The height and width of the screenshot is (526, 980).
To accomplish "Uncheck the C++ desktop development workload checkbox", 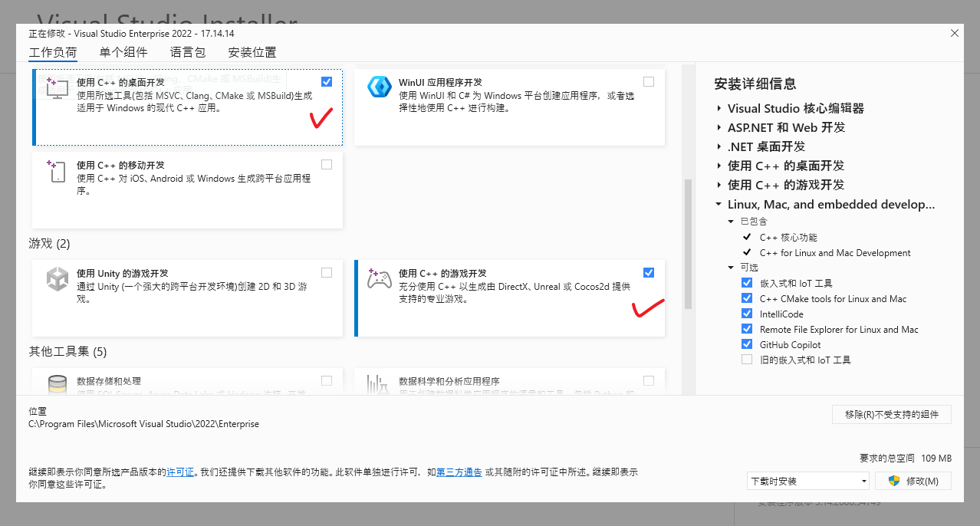I will tap(327, 81).
